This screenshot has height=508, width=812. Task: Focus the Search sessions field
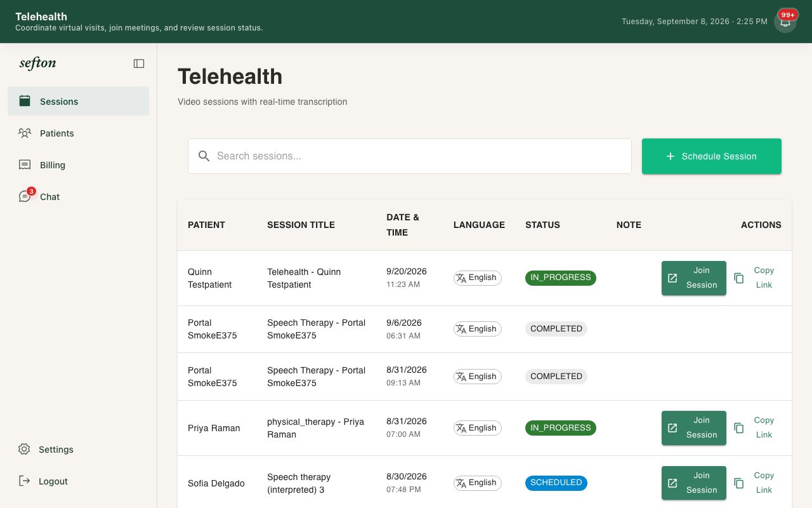point(410,156)
